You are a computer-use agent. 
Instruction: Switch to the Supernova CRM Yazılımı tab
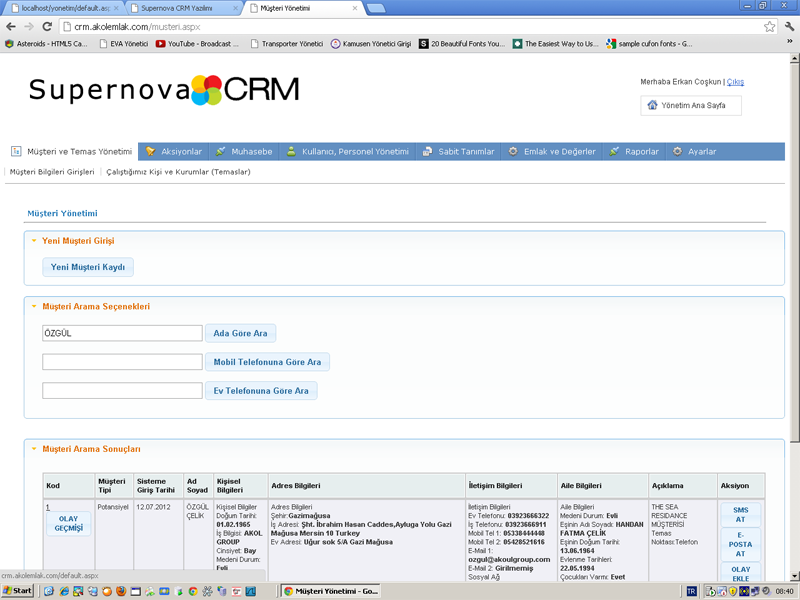point(184,8)
